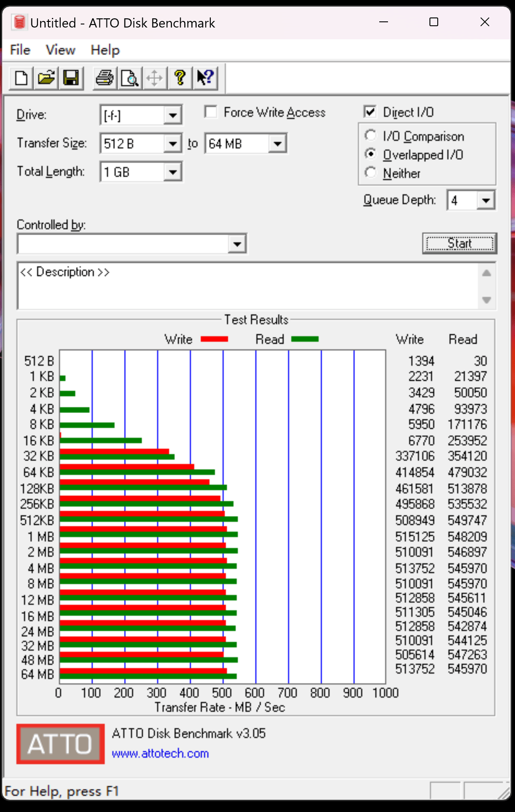Open About via yellow question mark icon

(180, 78)
